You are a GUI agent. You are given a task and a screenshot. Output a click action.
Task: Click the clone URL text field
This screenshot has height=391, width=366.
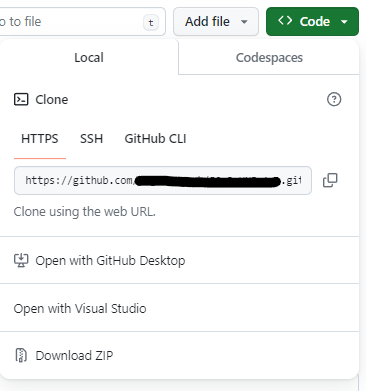coord(163,181)
